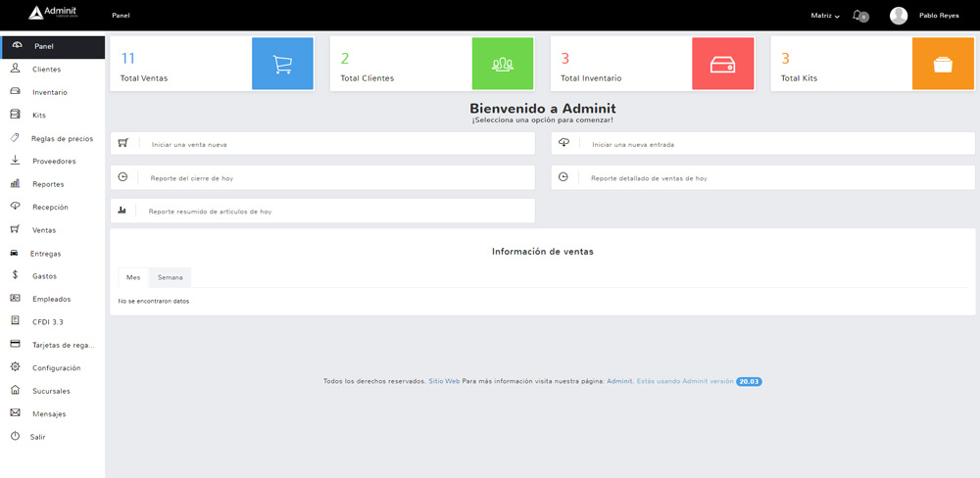Open Reporte del cierre de hoy

click(192, 178)
